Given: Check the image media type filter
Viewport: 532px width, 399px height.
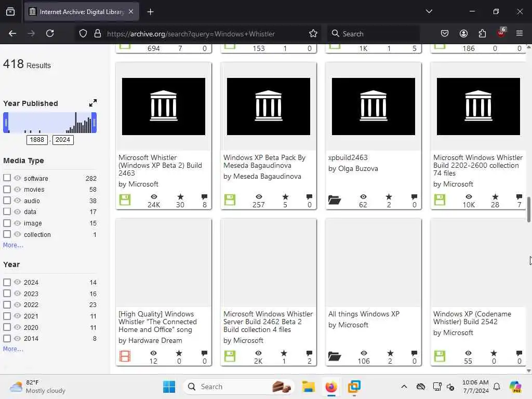Looking at the screenshot, I should 7,223.
